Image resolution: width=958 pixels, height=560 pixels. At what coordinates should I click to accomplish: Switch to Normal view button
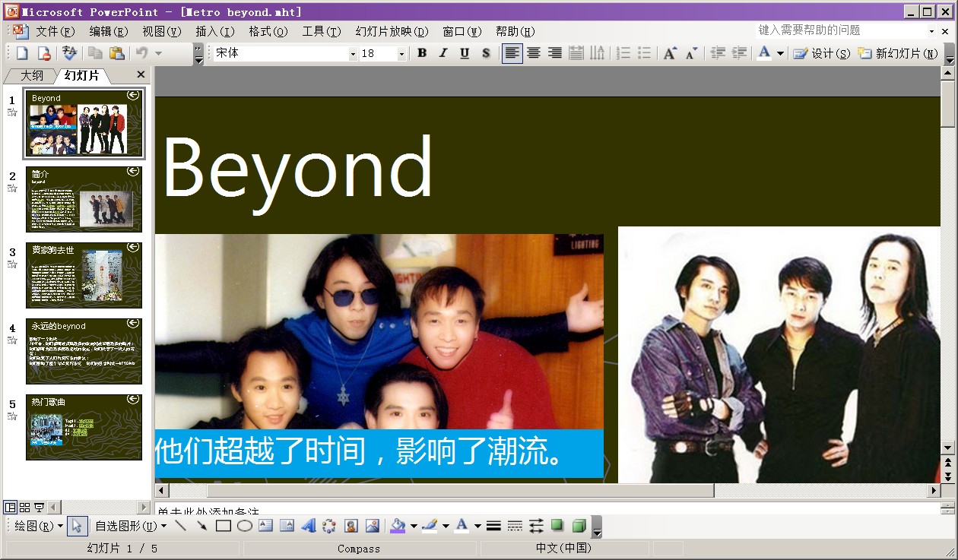(11, 507)
